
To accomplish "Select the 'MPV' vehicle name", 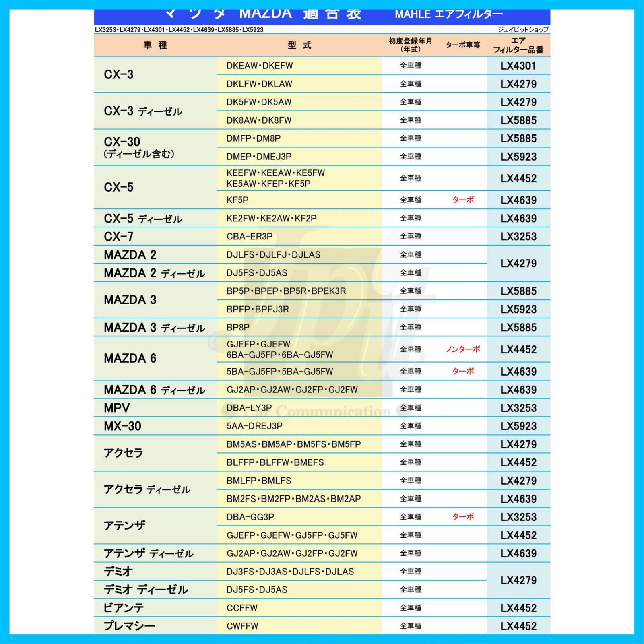I will pyautogui.click(x=117, y=408).
